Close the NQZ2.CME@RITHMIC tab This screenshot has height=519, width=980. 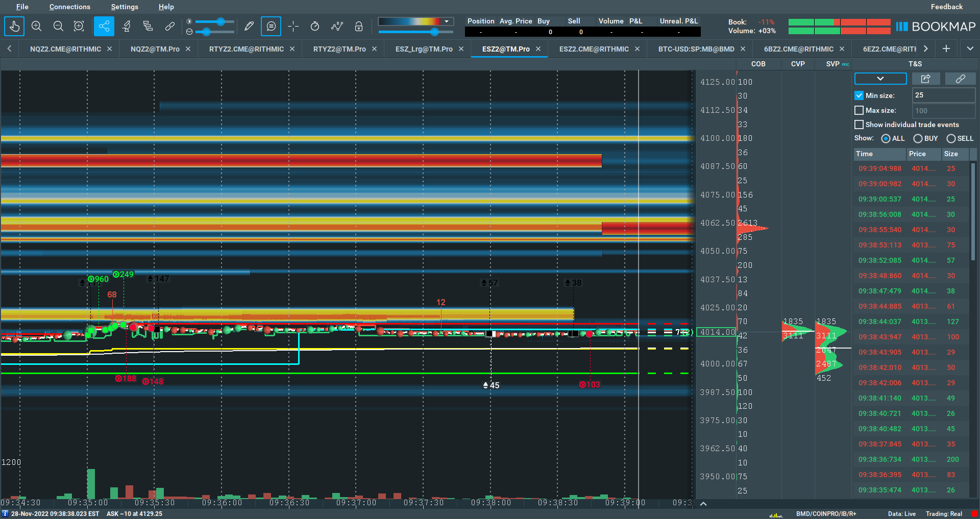(x=109, y=49)
